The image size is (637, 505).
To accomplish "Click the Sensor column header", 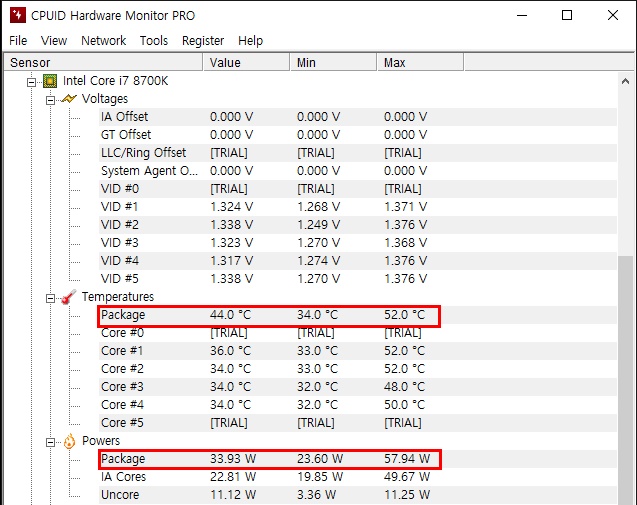I will click(x=103, y=63).
